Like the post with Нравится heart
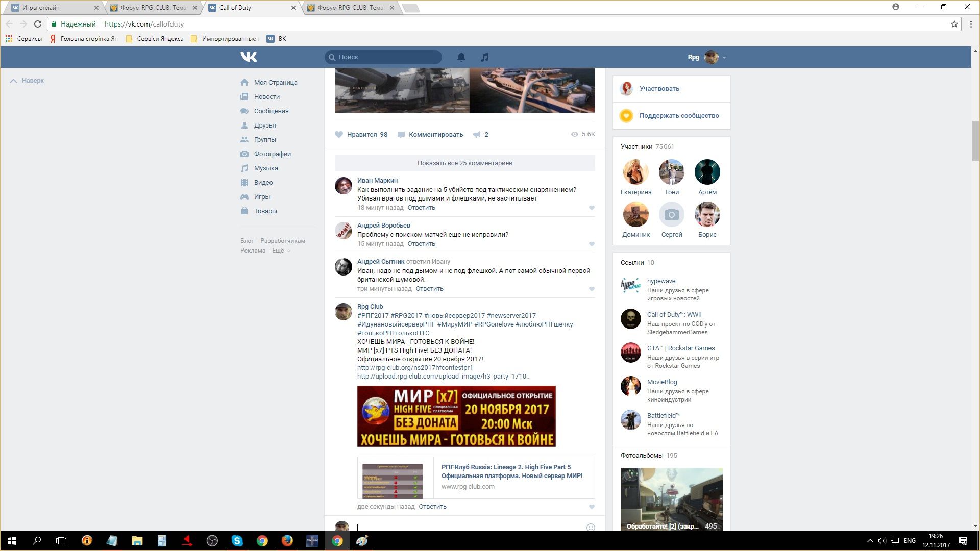The width and height of the screenshot is (980, 551). (x=339, y=135)
